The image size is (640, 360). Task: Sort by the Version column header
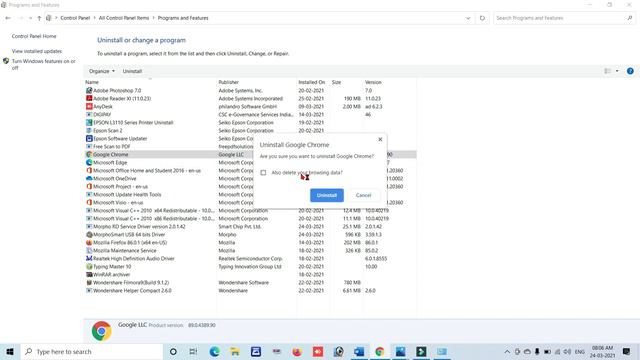[x=373, y=82]
